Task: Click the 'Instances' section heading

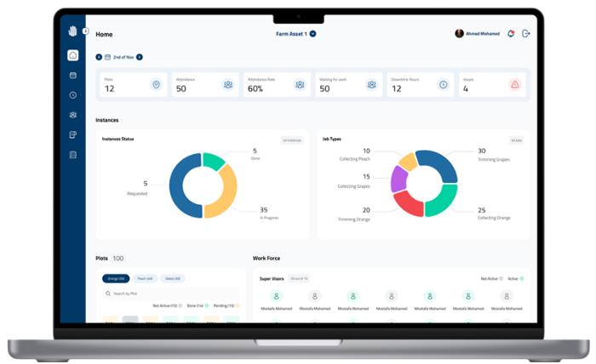Action: point(107,120)
